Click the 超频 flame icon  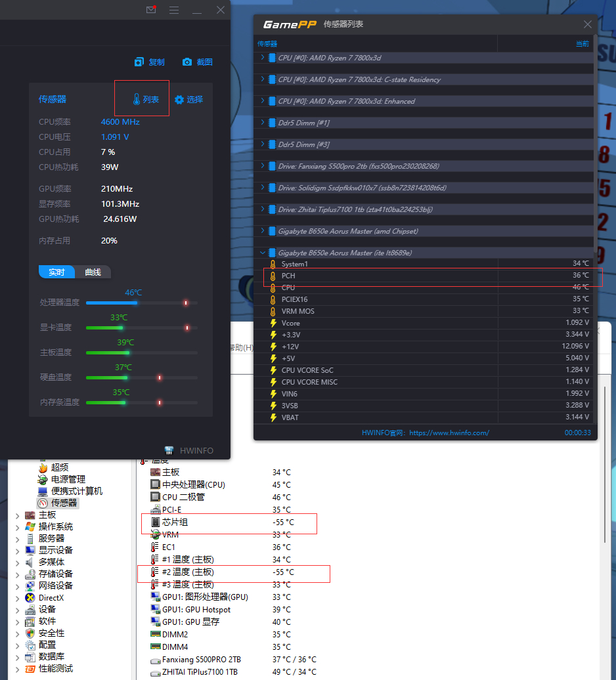[x=43, y=467]
